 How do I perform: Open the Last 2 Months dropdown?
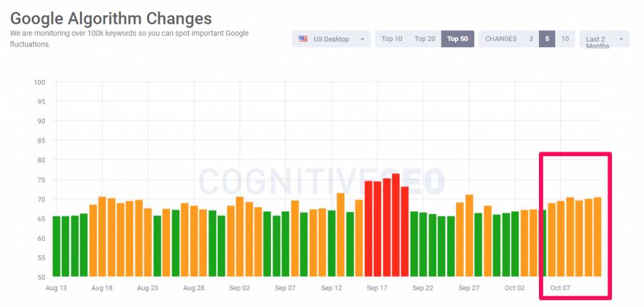pyautogui.click(x=604, y=39)
